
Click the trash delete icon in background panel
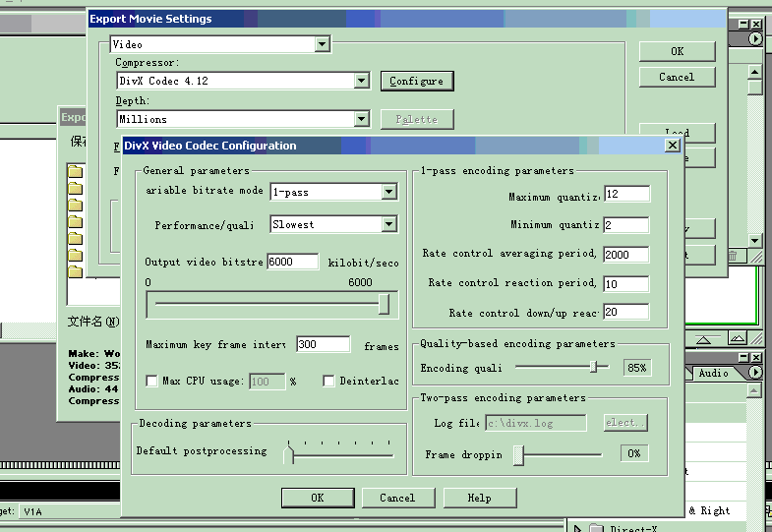(x=733, y=256)
